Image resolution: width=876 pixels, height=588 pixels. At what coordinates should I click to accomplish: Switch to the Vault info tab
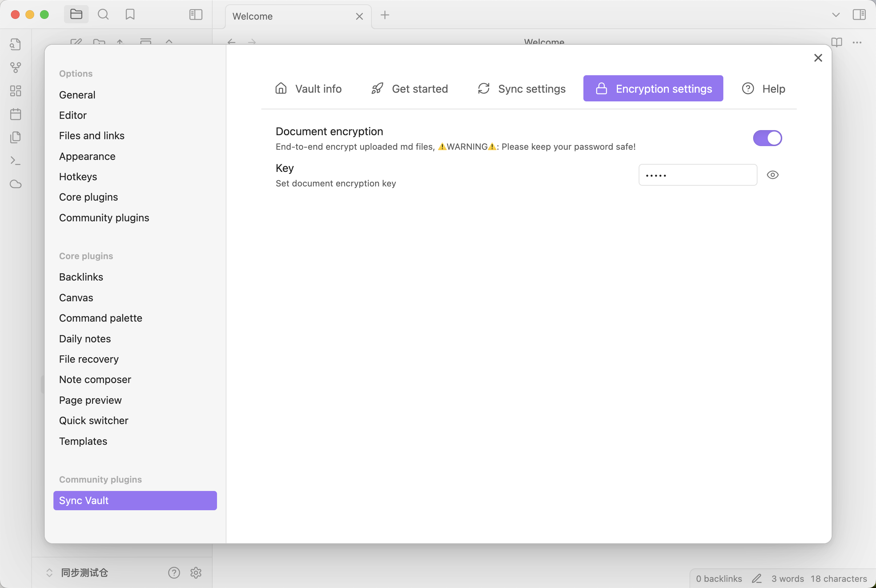click(x=308, y=89)
